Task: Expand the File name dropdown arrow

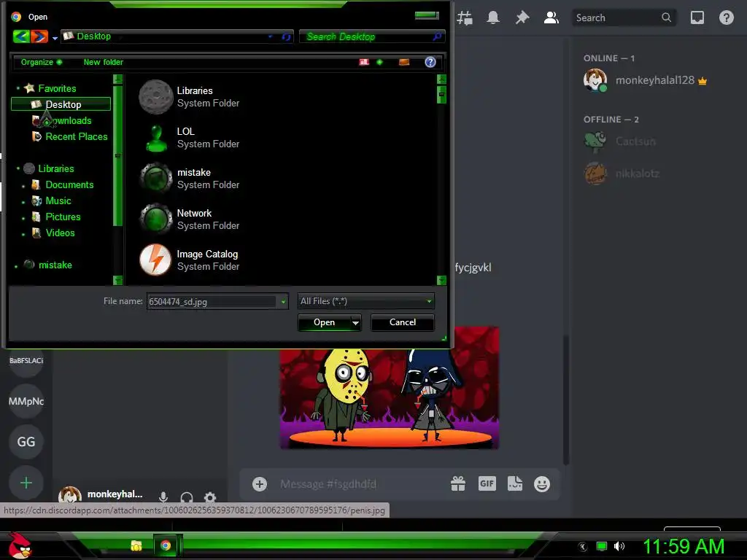Action: 284,301
